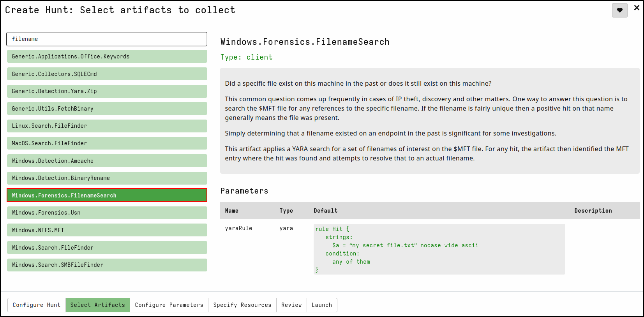
Task: Pick Windows.NTFS.MFT from list
Action: pos(107,230)
